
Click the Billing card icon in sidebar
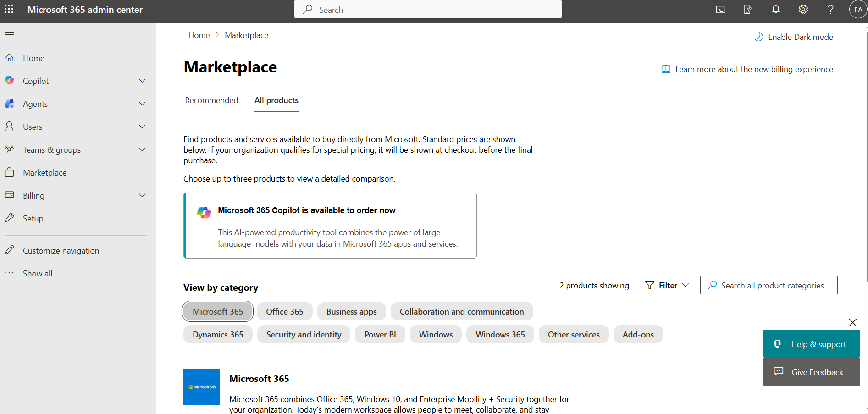9,195
